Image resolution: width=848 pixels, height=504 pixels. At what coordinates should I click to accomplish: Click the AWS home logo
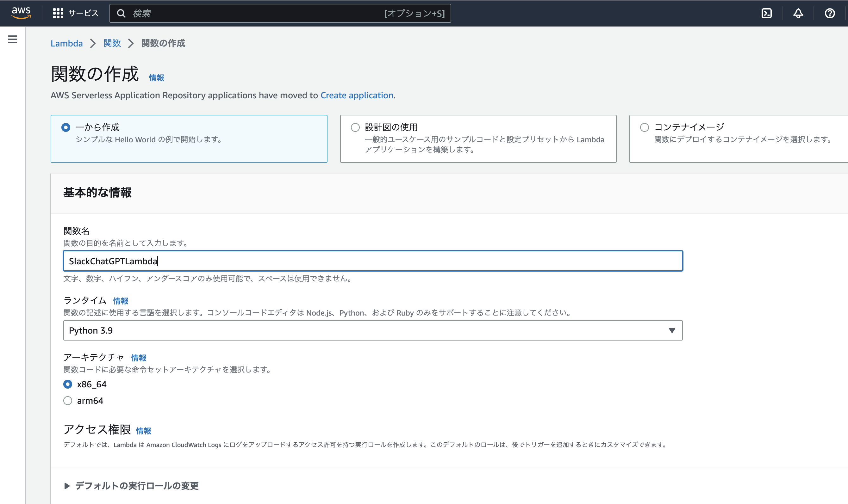(21, 13)
